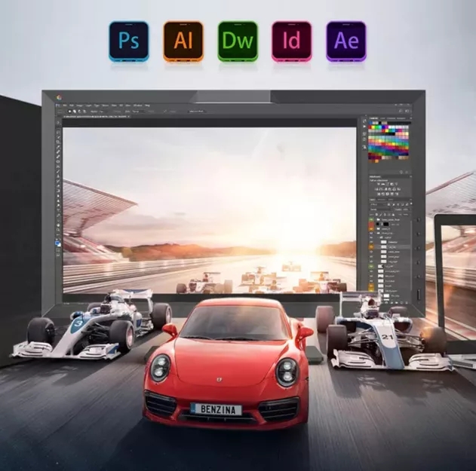The width and height of the screenshot is (476, 471).
Task: Add a Photo Filter adjustment
Action: (x=389, y=189)
